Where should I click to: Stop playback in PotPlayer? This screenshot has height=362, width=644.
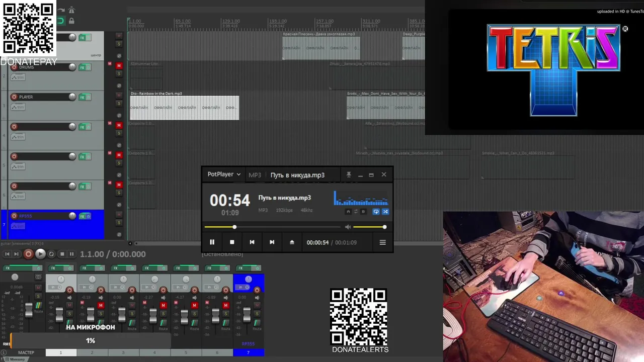click(x=232, y=242)
